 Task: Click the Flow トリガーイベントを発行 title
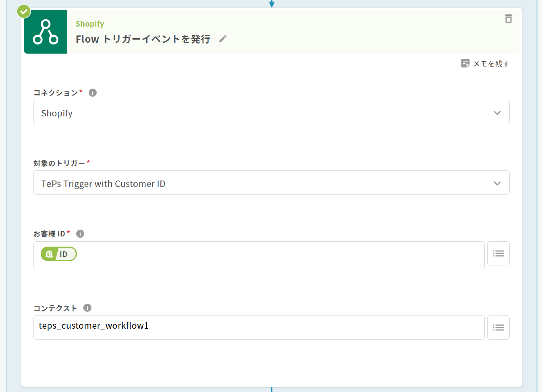[x=143, y=39]
